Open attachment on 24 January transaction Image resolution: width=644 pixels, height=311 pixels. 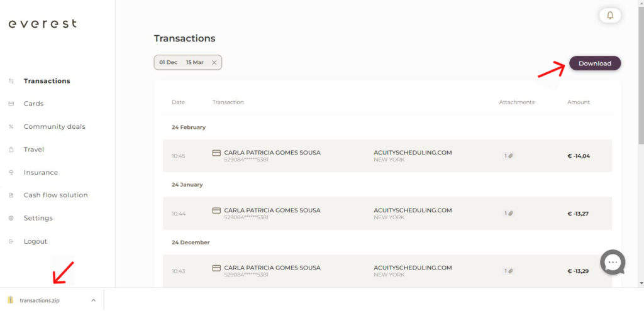pyautogui.click(x=509, y=214)
